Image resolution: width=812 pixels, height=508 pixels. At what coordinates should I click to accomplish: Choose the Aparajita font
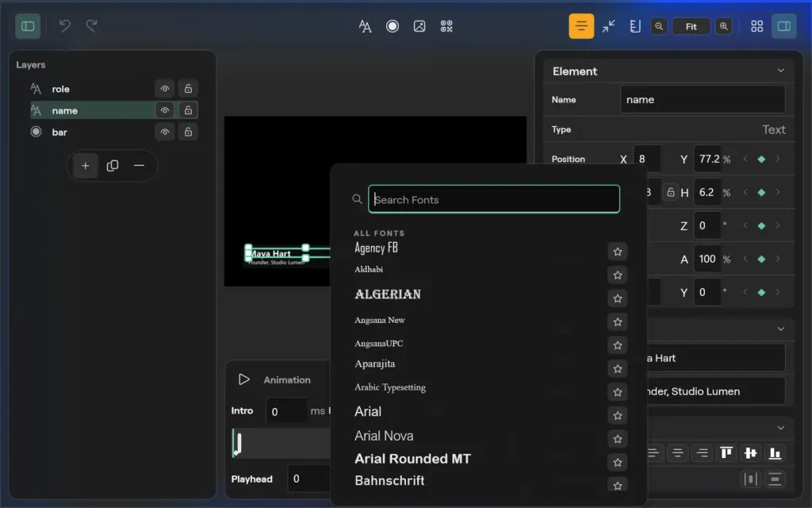(374, 364)
